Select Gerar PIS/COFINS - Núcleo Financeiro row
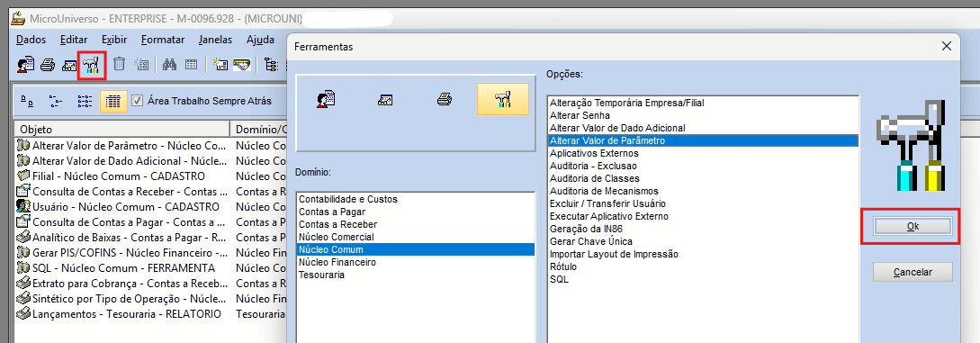 pyautogui.click(x=150, y=252)
